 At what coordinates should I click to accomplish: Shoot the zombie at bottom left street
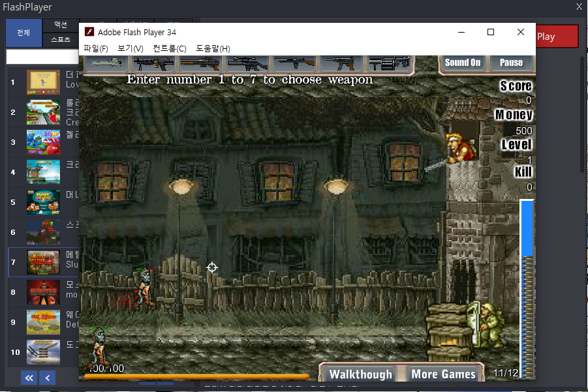click(100, 348)
